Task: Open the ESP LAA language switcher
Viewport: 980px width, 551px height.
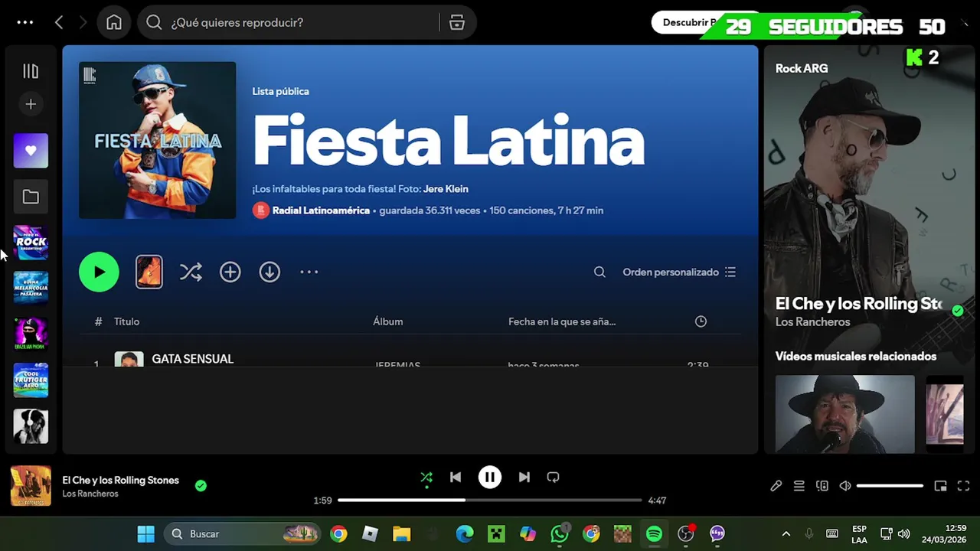Action: point(859,534)
